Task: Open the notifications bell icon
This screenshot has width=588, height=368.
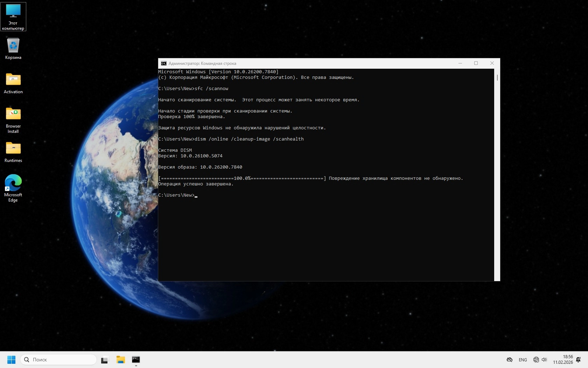Action: [578, 360]
